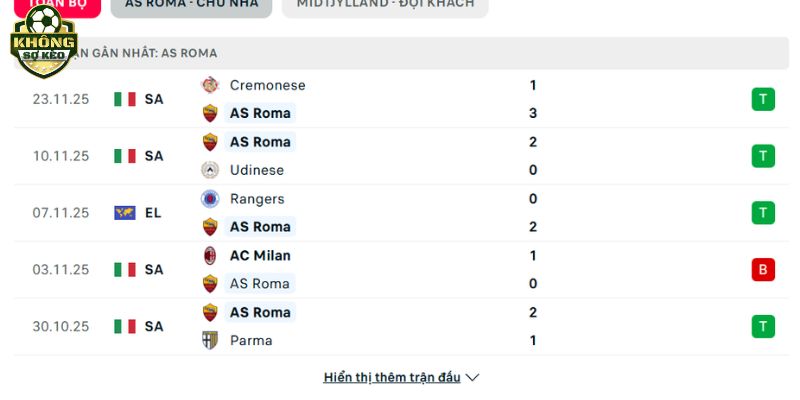Click the Italy flag on 23.11.25 row
The width and height of the screenshot is (800, 400).
tap(125, 99)
